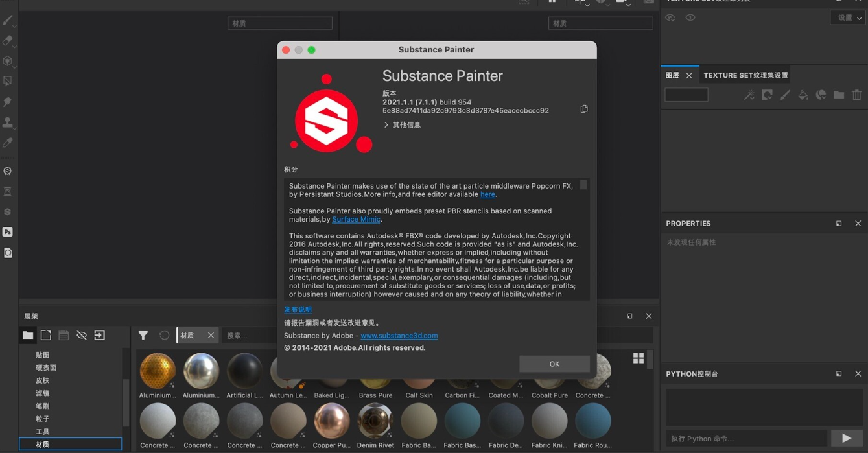Viewport: 868px width, 453px height.
Task: Select the Projection tool
Action: [8, 61]
